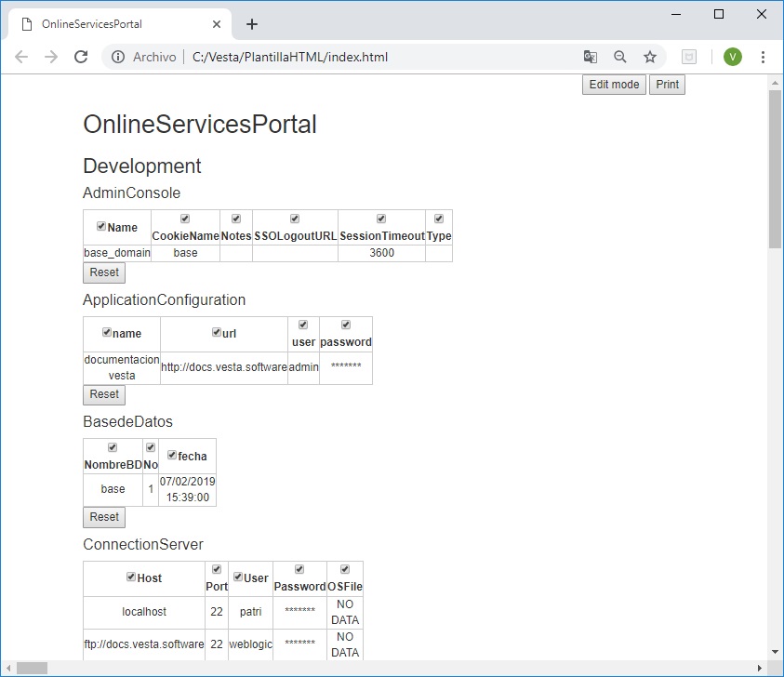Uncheck the url column checkbox
The image size is (784, 677).
[x=217, y=332]
